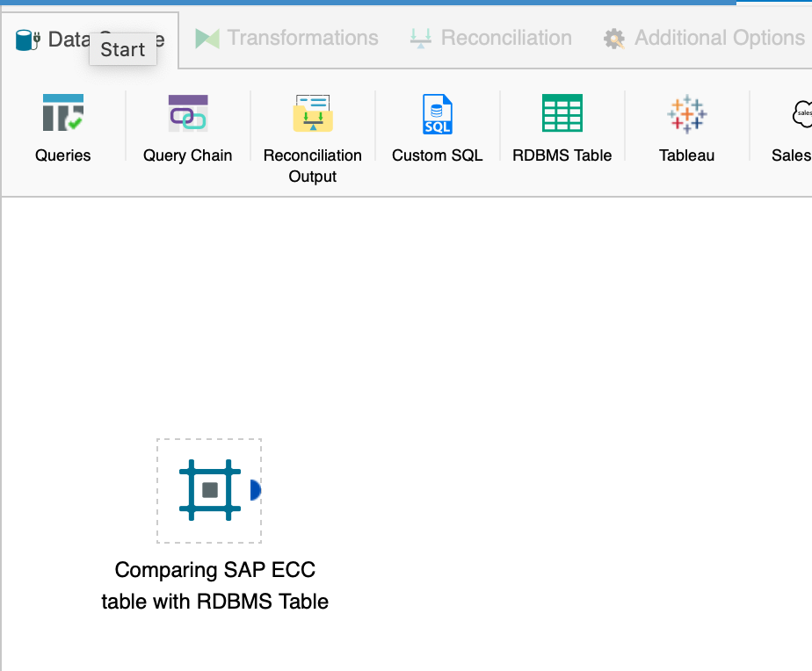Click the 'RDBMS Table' text label in toolbar

click(562, 155)
